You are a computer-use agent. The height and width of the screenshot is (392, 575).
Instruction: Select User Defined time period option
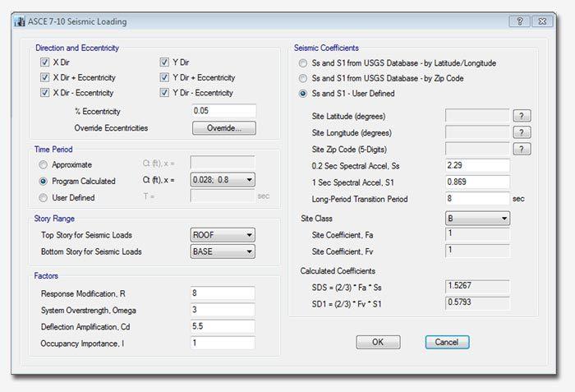point(44,197)
